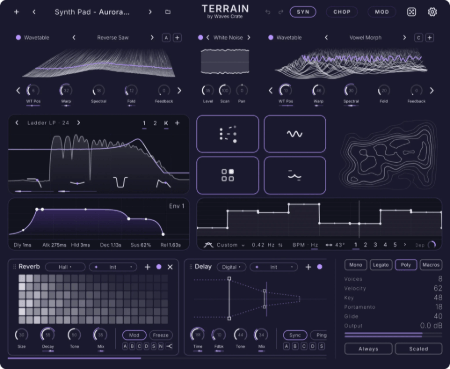The height and width of the screenshot is (369, 450).
Task: Open the modulation matrix dots panel
Action: pos(228,134)
